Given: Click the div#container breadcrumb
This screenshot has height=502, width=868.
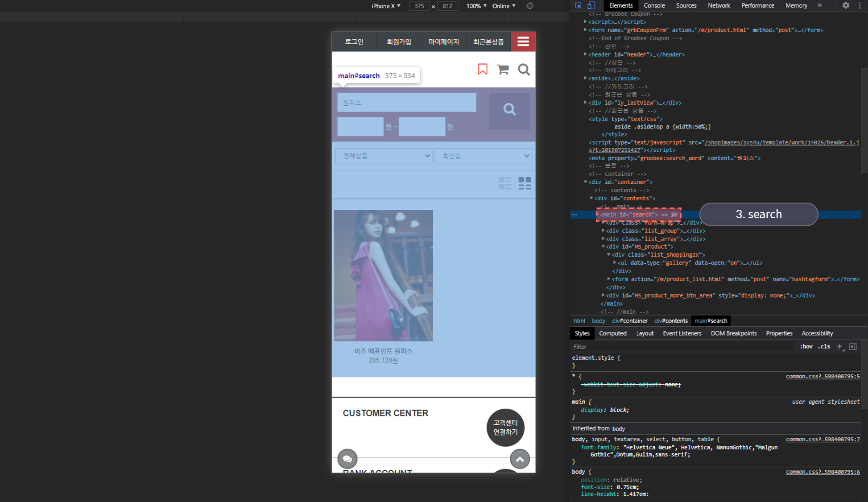Looking at the screenshot, I should click(x=629, y=321).
